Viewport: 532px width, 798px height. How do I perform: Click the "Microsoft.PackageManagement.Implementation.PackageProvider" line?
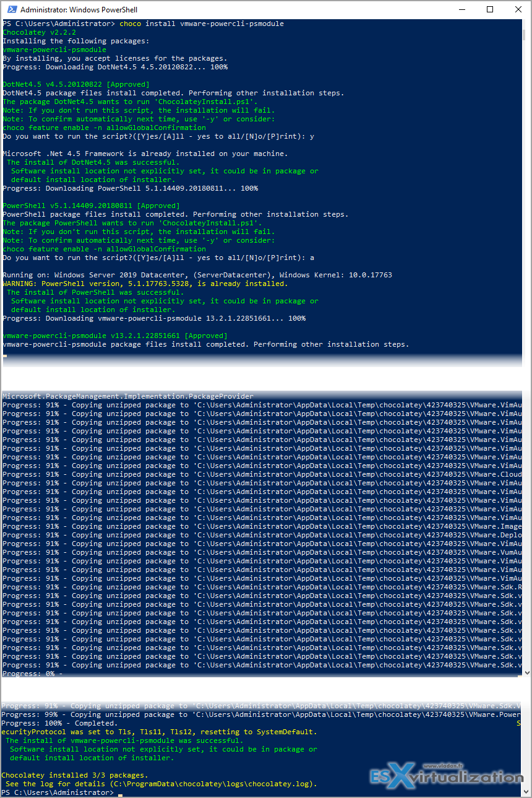(x=128, y=396)
